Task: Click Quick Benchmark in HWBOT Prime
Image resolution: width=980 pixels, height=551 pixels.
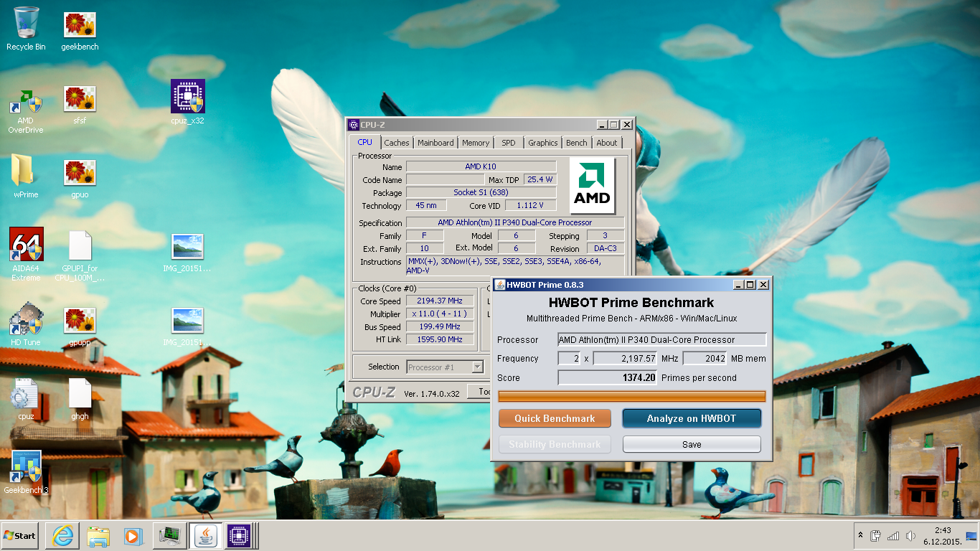Action: pos(555,418)
